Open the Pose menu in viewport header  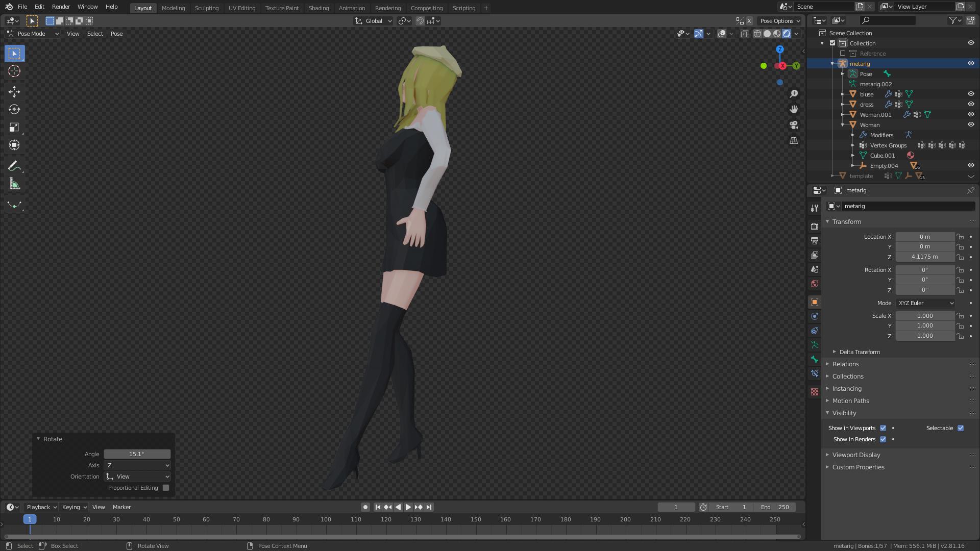116,34
